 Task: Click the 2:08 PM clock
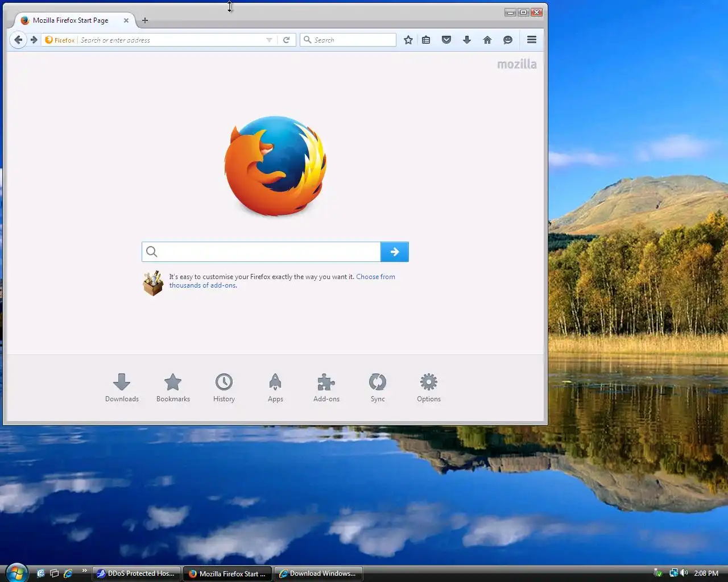click(706, 573)
